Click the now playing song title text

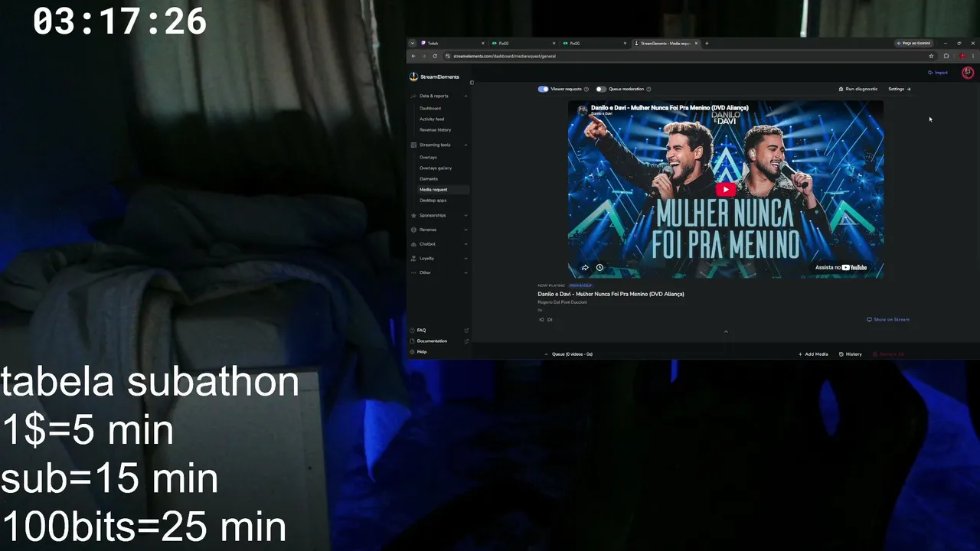tap(611, 294)
